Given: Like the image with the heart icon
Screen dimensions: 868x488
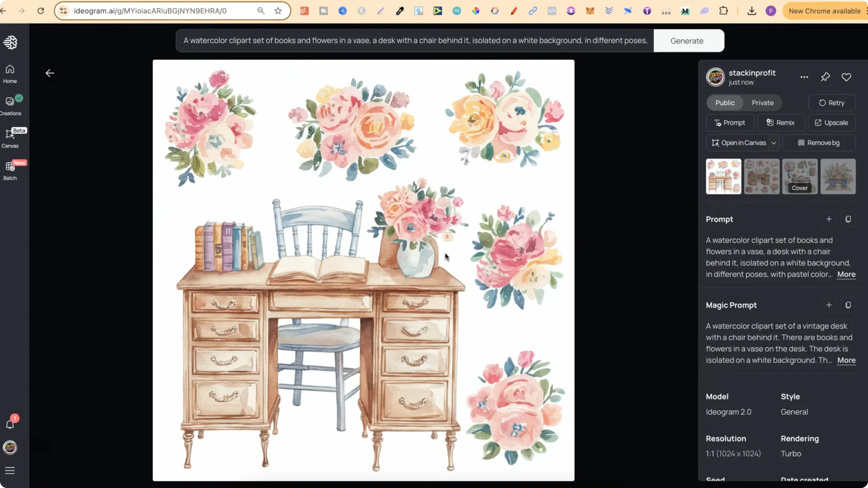Looking at the screenshot, I should tap(846, 77).
